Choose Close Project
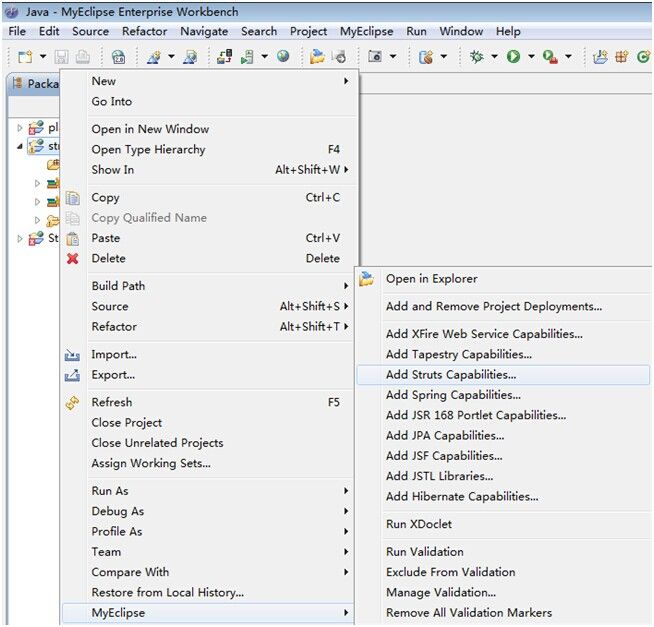 pos(209,423)
